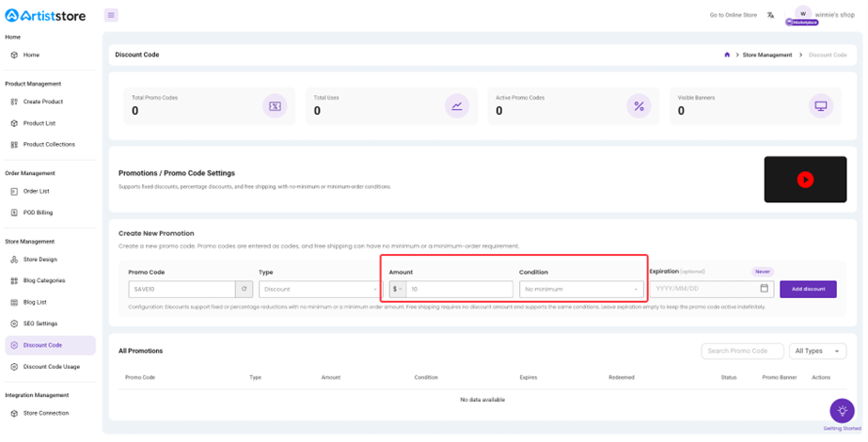Viewport: 868px width, 442px height.
Task: Open the All Types filter dropdown
Action: (817, 351)
